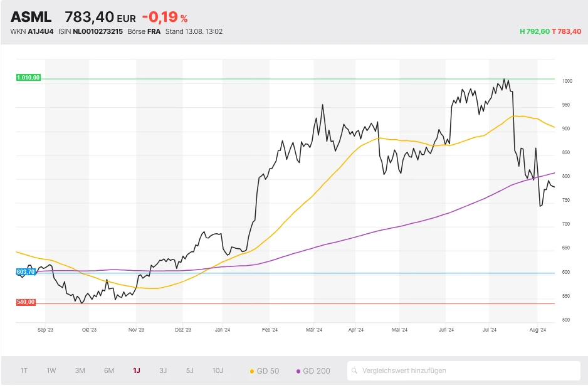The image size is (588, 388).
Task: Select the 10J timeframe
Action: (x=218, y=370)
